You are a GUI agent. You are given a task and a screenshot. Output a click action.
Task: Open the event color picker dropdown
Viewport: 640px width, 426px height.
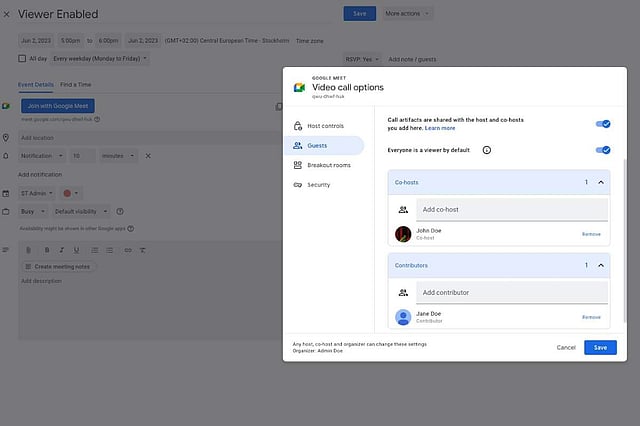tap(72, 192)
